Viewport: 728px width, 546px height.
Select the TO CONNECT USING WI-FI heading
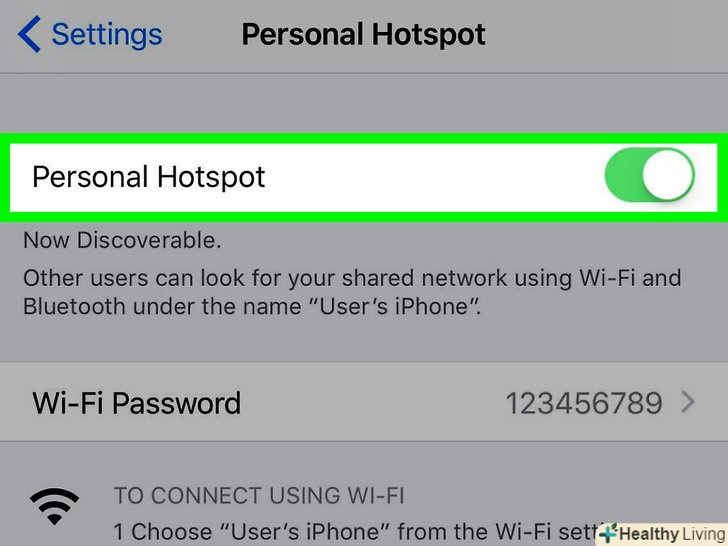259,495
